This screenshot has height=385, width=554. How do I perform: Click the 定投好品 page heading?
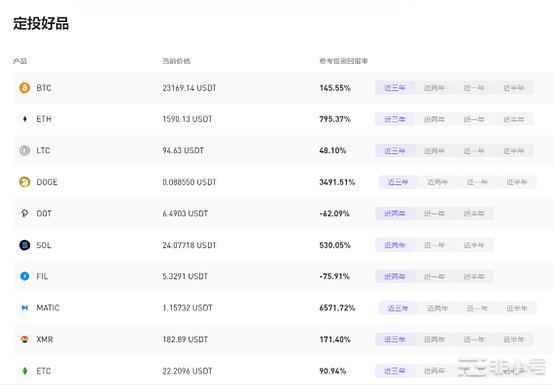tap(41, 23)
